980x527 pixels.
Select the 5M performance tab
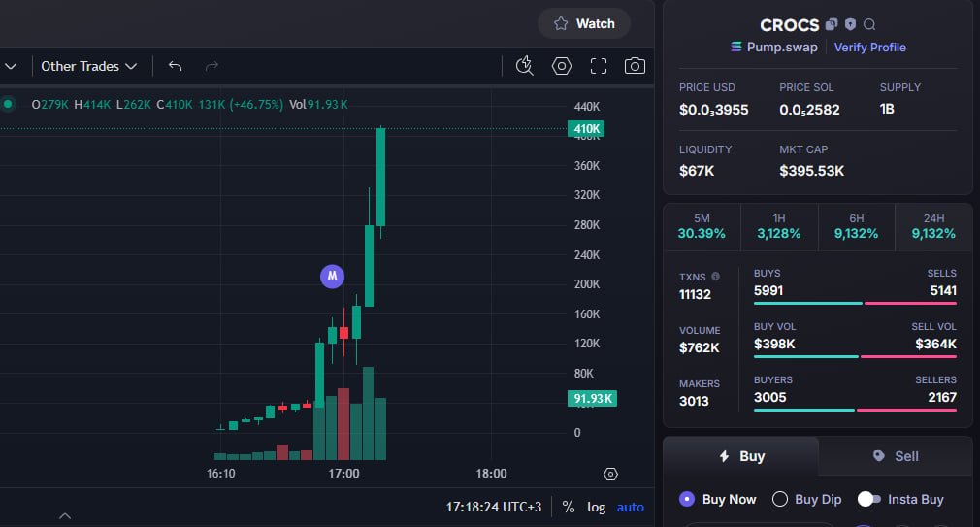pos(702,226)
